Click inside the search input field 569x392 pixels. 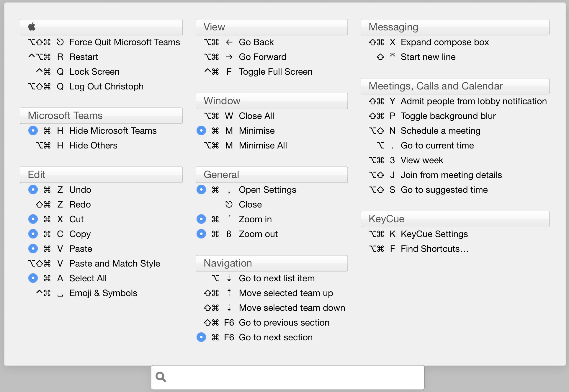(288, 377)
